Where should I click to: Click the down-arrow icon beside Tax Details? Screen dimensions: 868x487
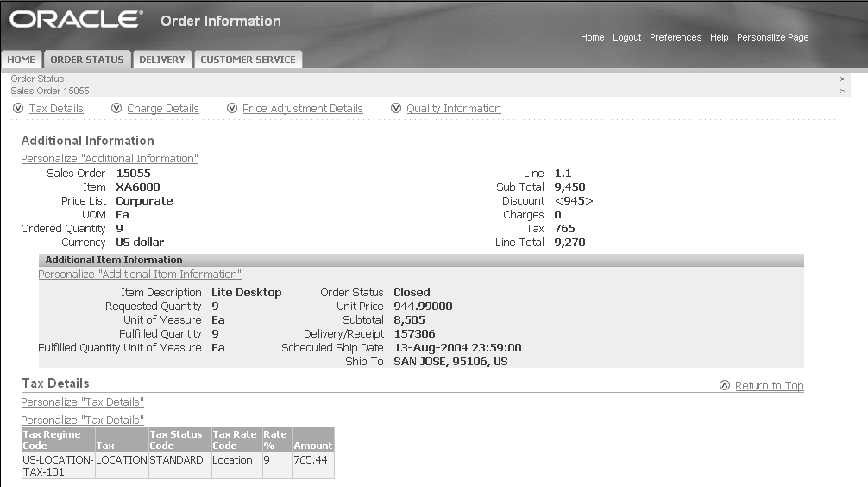[18, 108]
